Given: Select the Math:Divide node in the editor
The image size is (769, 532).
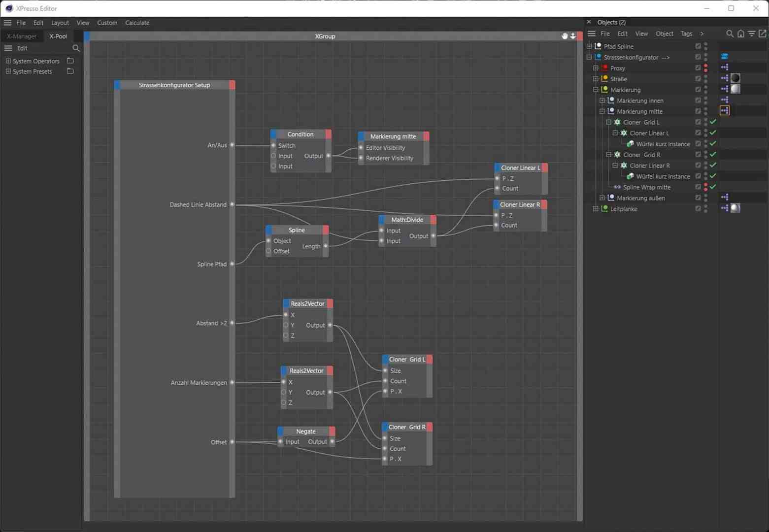Looking at the screenshot, I should coord(406,220).
